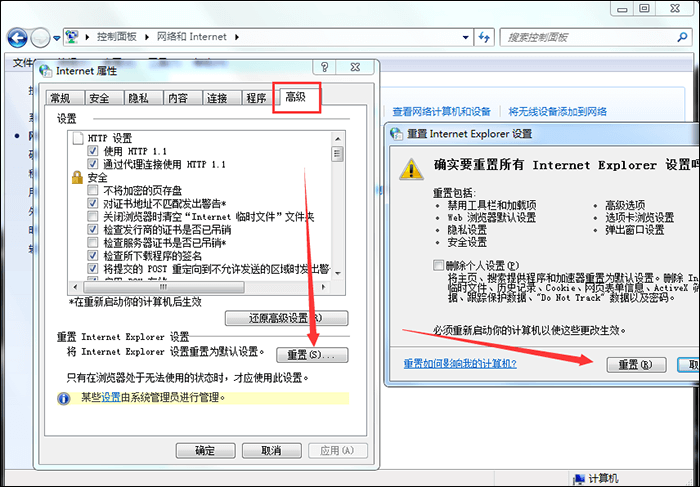700x487 pixels.
Task: Maximize the Control Panel window
Action: 645,9
